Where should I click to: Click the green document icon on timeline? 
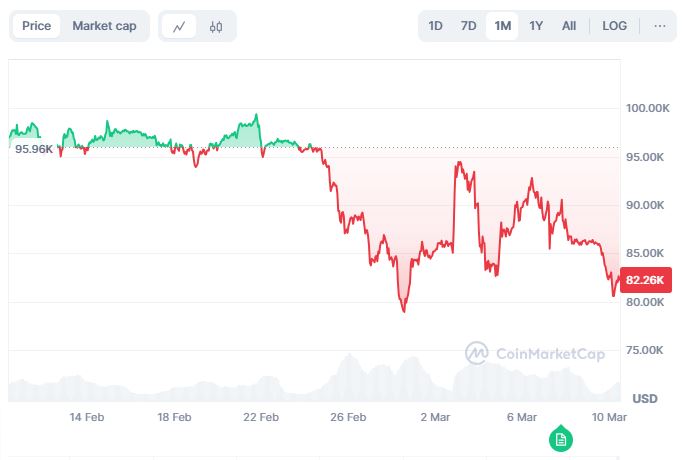click(x=561, y=438)
